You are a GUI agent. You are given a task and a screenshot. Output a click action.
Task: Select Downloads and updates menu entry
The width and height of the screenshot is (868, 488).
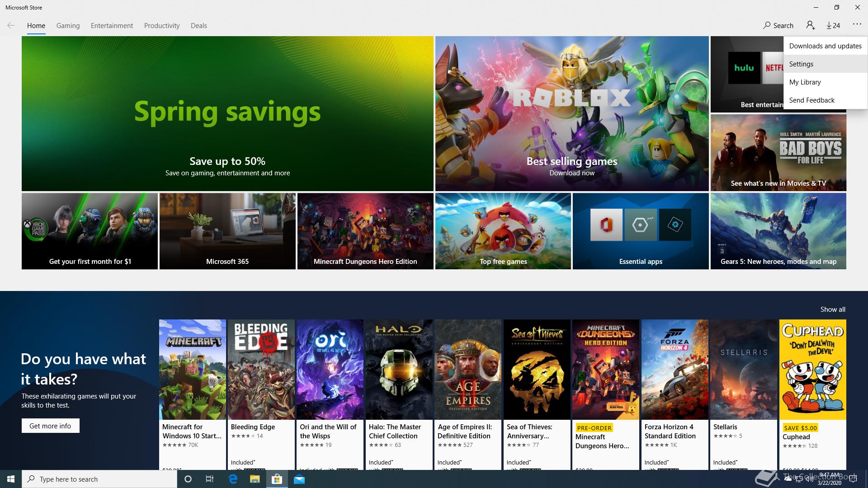pyautogui.click(x=825, y=46)
